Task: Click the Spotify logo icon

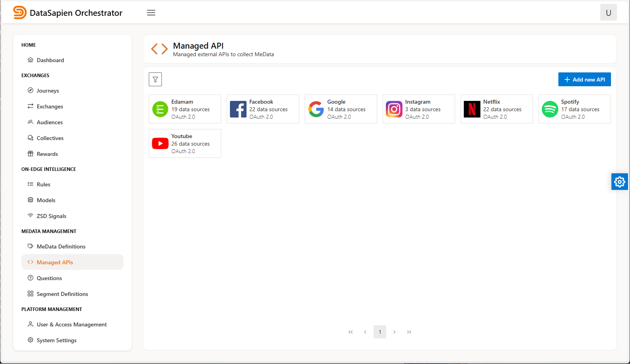Action: [550, 109]
